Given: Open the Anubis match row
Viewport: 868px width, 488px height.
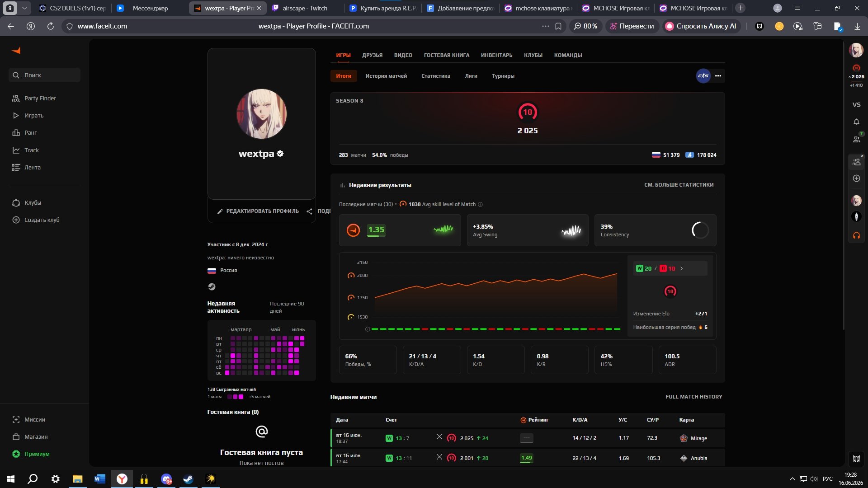Looking at the screenshot, I should (x=528, y=458).
